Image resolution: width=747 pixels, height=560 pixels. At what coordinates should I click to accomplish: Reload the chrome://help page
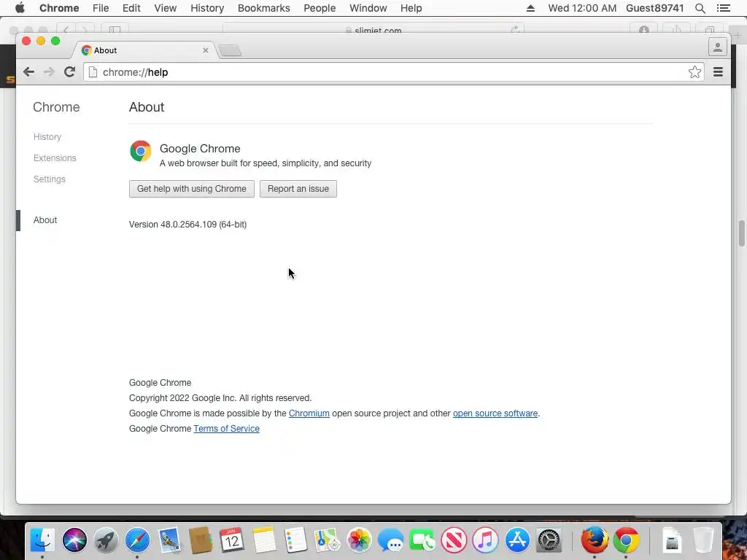(69, 72)
